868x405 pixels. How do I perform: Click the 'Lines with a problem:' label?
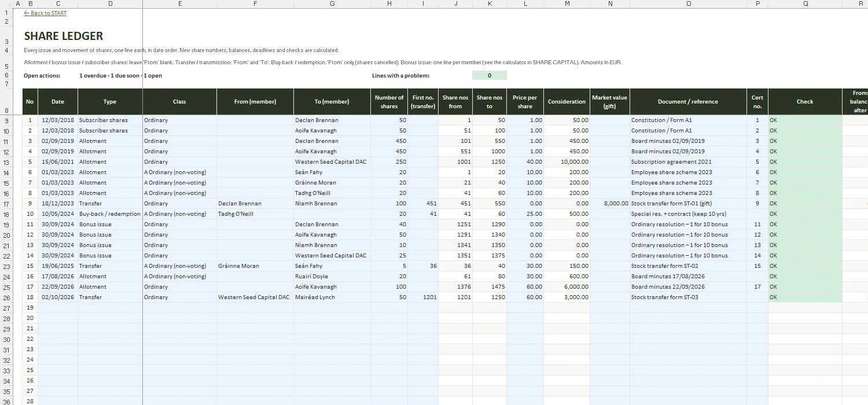click(x=400, y=76)
